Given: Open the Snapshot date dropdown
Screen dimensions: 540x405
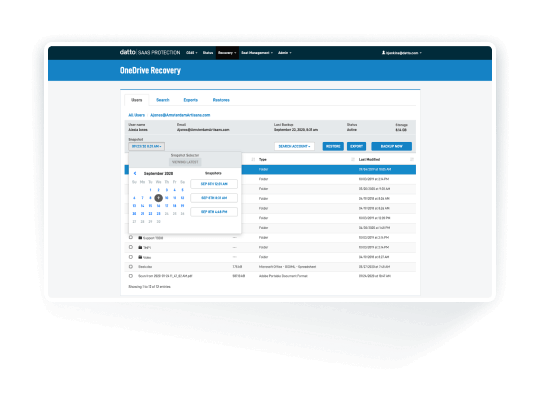Looking at the screenshot, I should tap(146, 146).
